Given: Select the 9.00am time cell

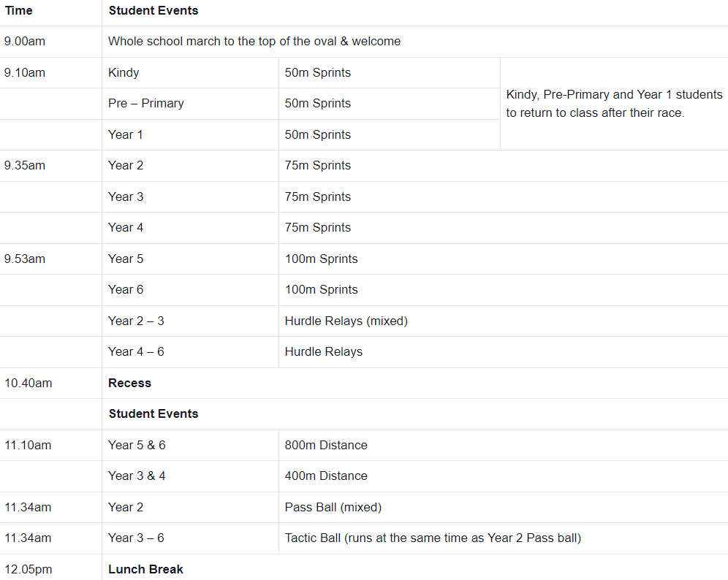Looking at the screenshot, I should [x=25, y=42].
